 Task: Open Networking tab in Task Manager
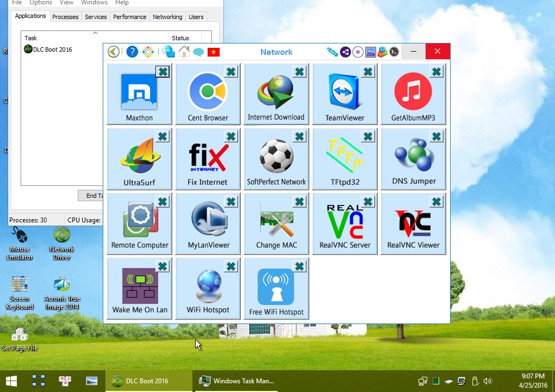coord(167,17)
